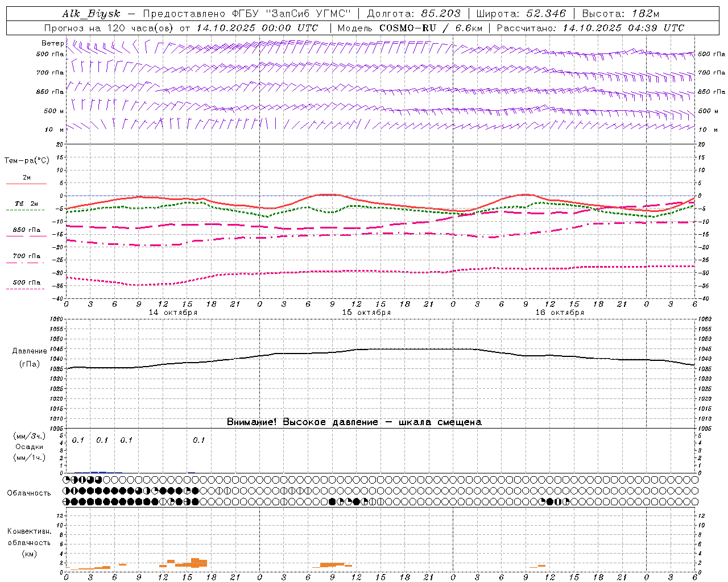Click the (мм/1ч.) unit label
Screen dimensions: 728x582
(30, 458)
